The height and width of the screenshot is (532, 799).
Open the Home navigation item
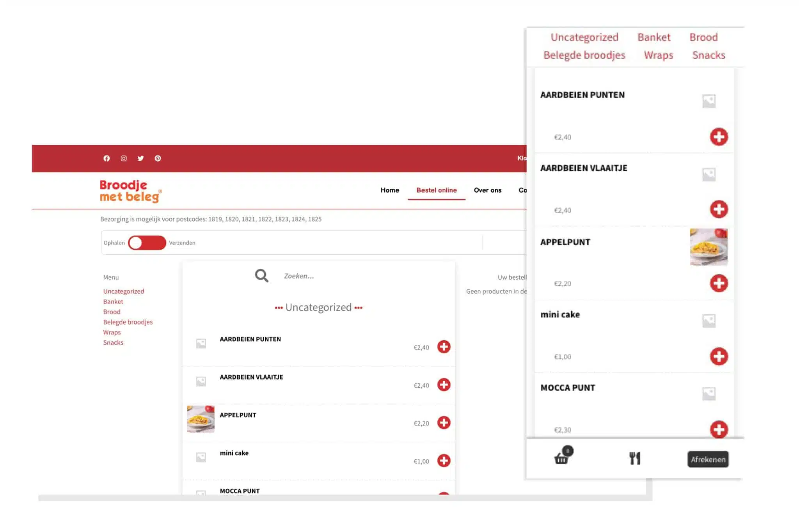[x=390, y=190]
